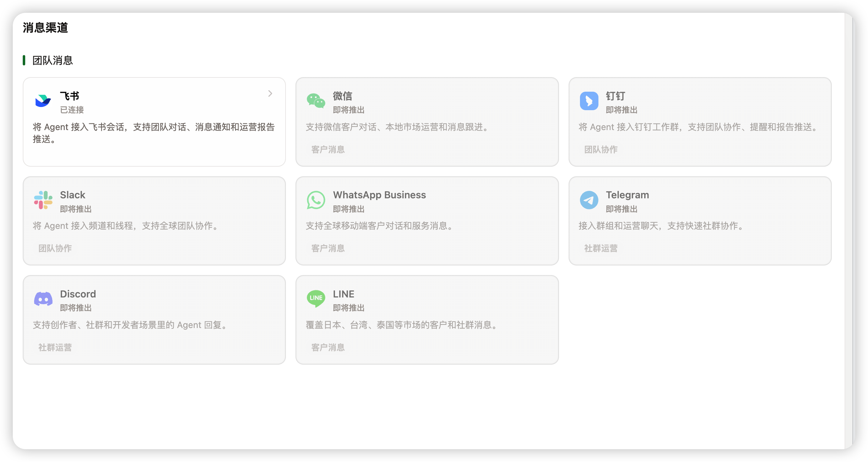The height and width of the screenshot is (462, 868).
Task: Click the 社群运营 tag on the Discord card
Action: tap(55, 348)
